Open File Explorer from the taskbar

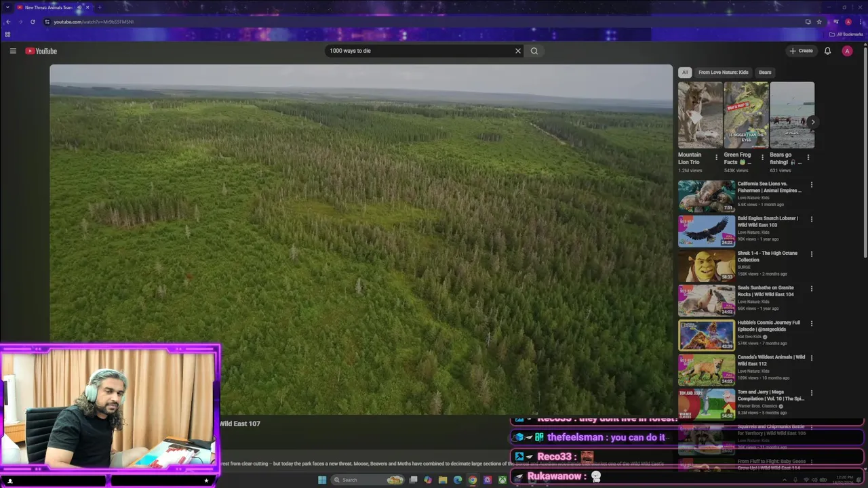(x=443, y=480)
